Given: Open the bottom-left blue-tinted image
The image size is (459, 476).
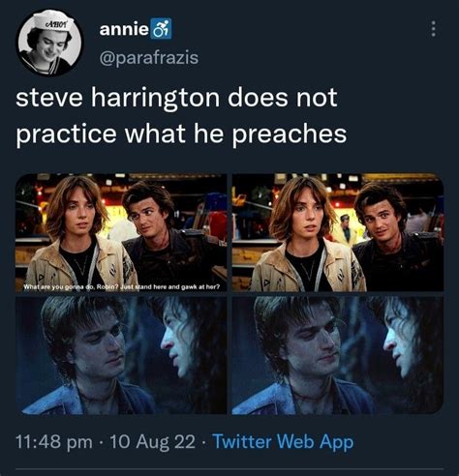Looking at the screenshot, I should (121, 355).
